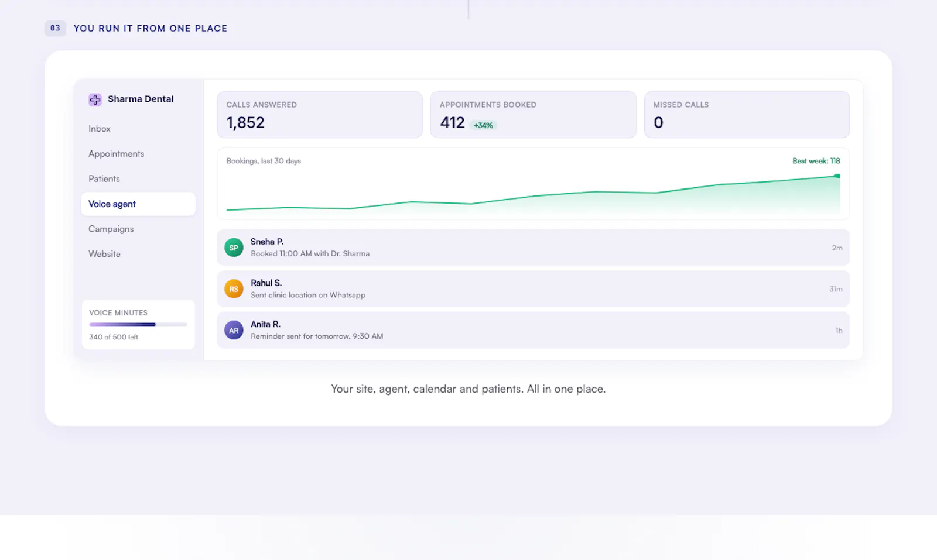Screen dimensions: 937x560
Task: Open the Patients section
Action: click(138, 179)
